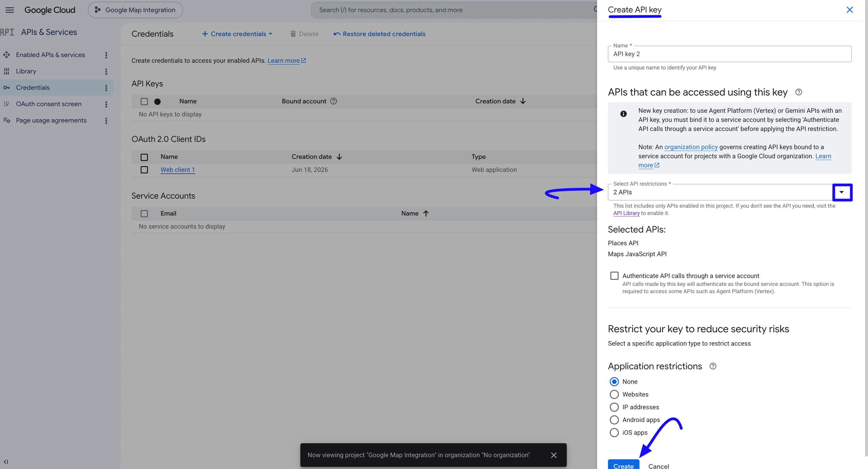Enable Authenticate API calls through a service account
Image resolution: width=868 pixels, height=469 pixels.
pyautogui.click(x=614, y=276)
